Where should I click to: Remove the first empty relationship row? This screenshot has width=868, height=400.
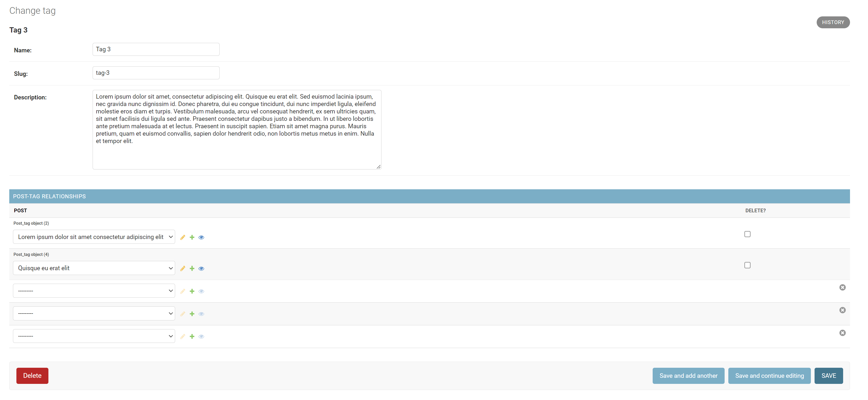click(842, 287)
